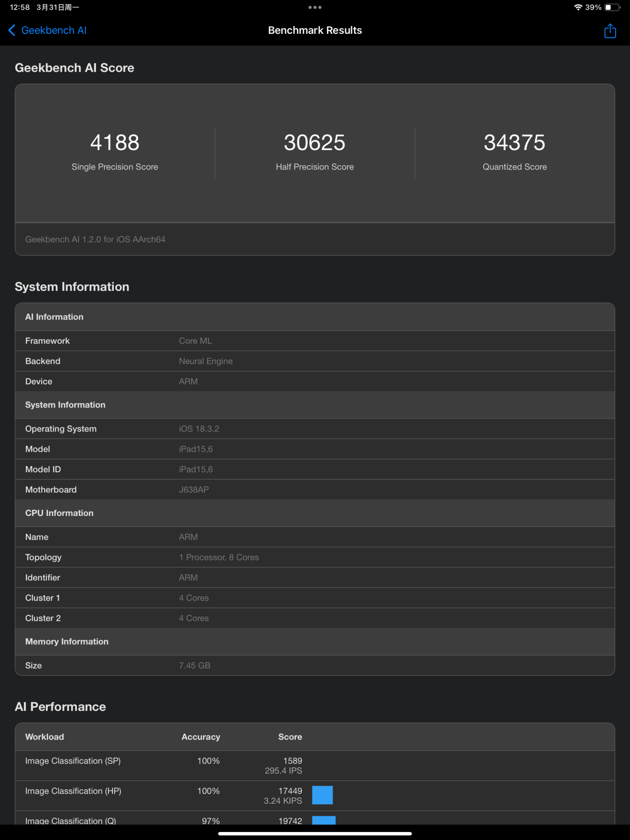Viewport: 630px width, 840px height.
Task: Click the Memory Size 7.45 GB row
Action: pyautogui.click(x=315, y=666)
